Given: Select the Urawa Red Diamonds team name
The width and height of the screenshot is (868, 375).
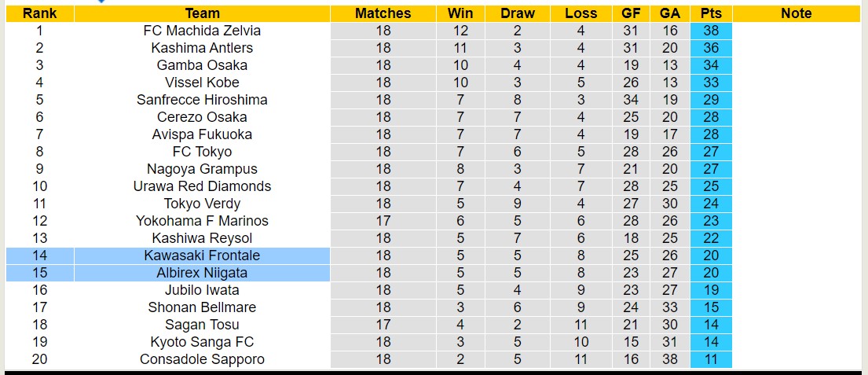Looking at the screenshot, I should pos(202,186).
